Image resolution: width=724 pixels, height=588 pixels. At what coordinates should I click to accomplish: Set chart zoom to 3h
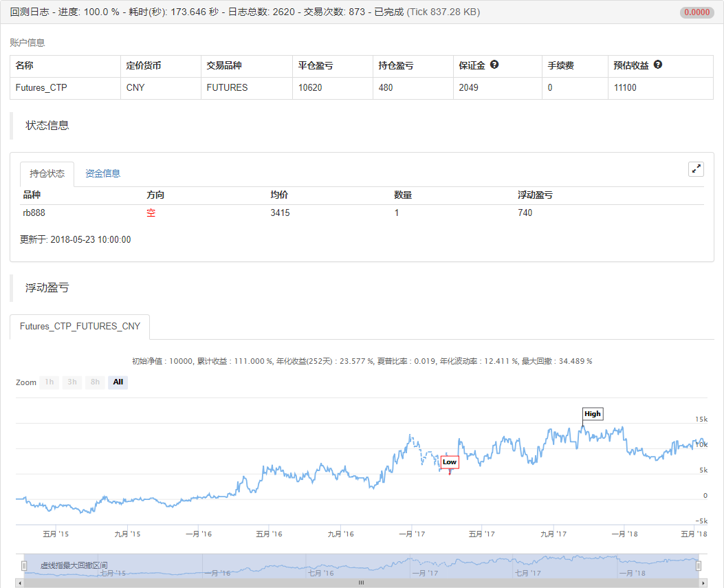[x=72, y=382]
